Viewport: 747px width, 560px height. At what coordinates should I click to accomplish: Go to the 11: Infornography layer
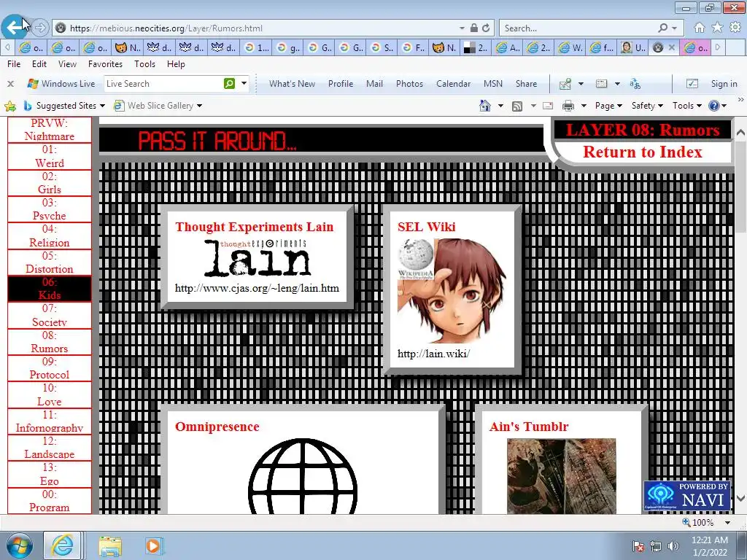[50, 421]
